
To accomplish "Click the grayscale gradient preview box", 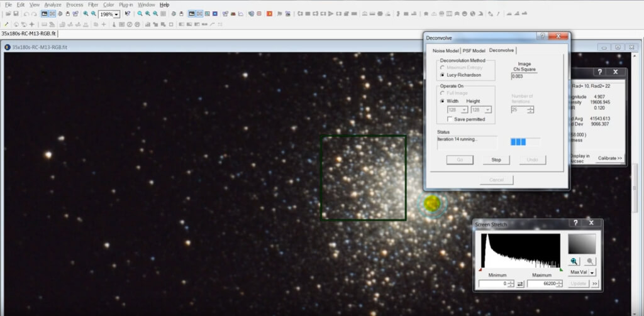I will click(x=582, y=244).
